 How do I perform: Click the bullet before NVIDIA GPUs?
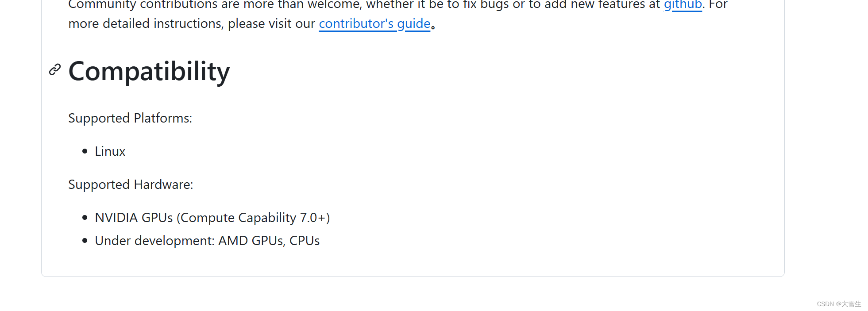pos(85,218)
